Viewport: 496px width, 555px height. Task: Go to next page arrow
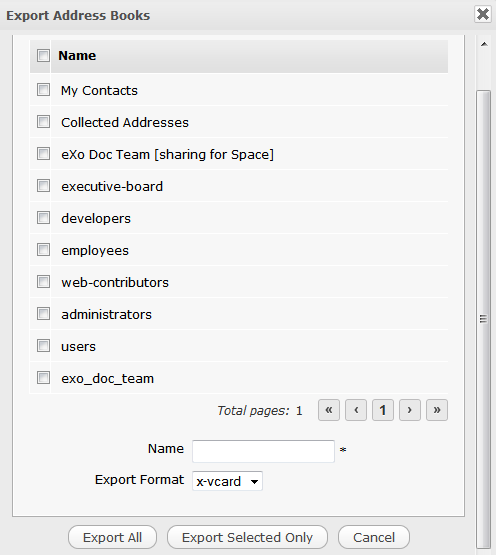tap(410, 410)
